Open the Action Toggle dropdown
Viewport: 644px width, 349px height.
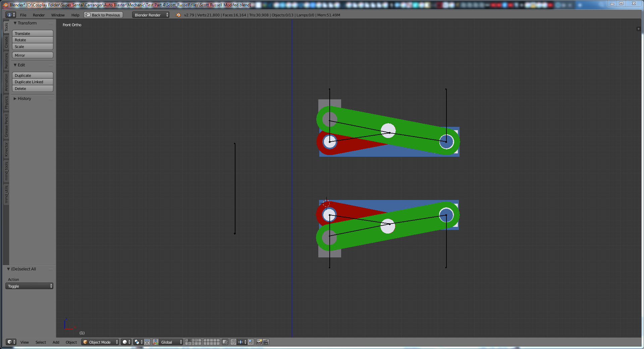point(29,286)
